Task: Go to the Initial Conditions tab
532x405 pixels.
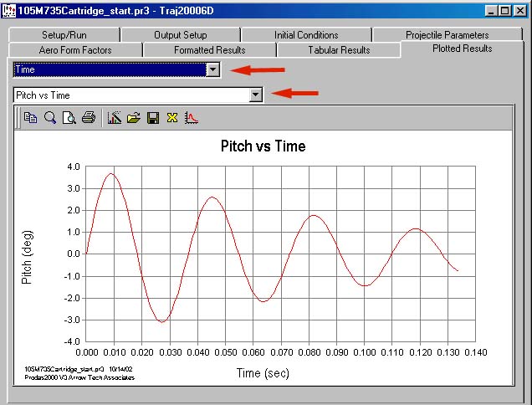Action: [x=306, y=35]
